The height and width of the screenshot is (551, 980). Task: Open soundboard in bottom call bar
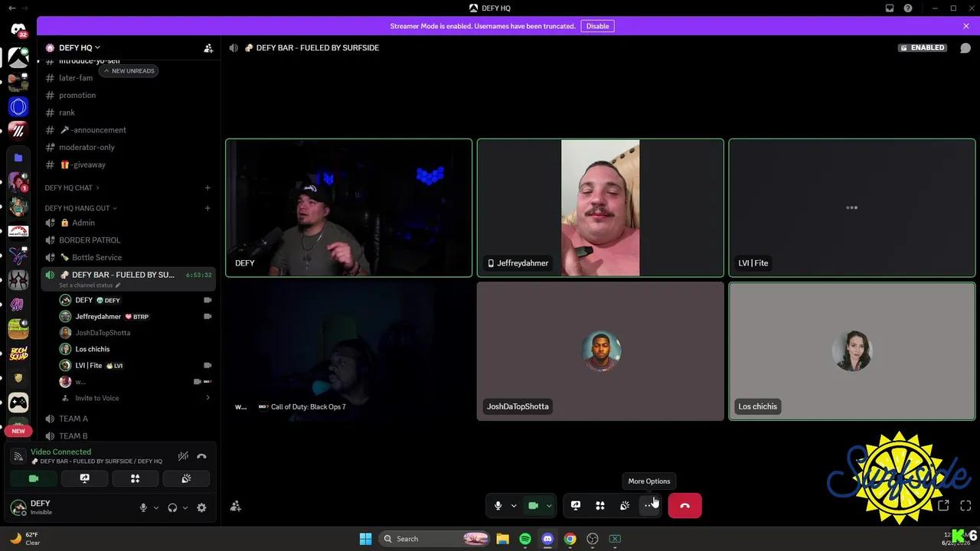(x=625, y=506)
